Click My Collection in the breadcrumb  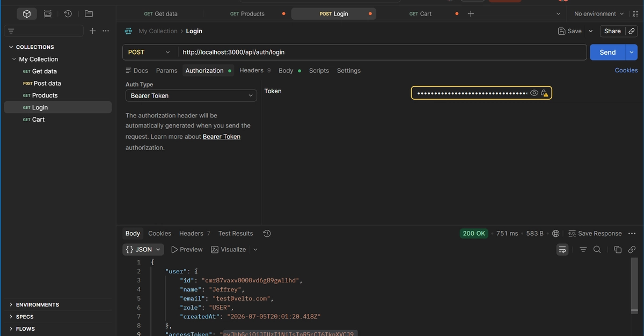[x=158, y=31]
